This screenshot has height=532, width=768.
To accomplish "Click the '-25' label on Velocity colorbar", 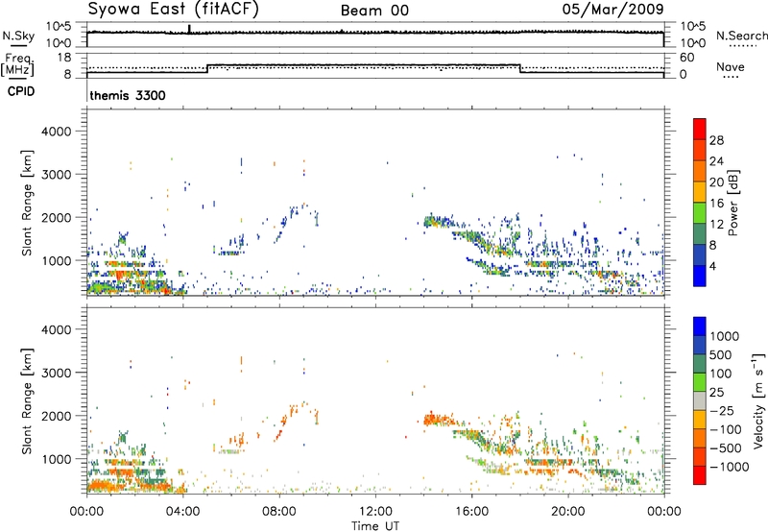I will (x=721, y=411).
